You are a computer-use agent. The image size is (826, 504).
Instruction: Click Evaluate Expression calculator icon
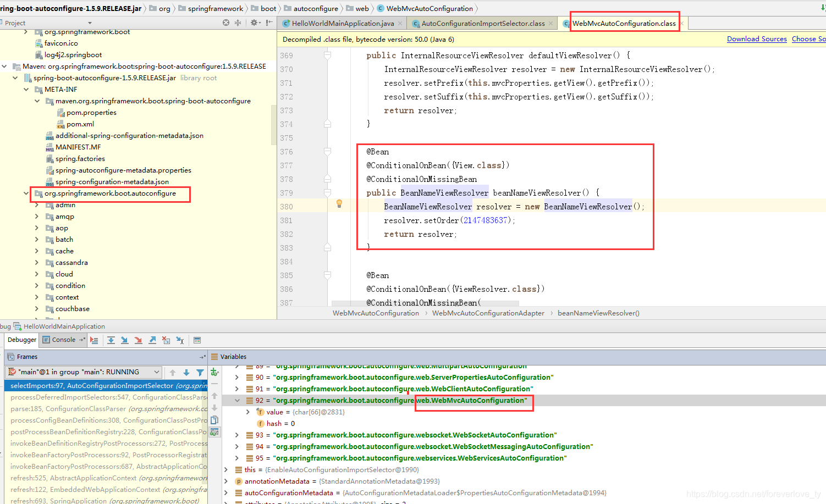[x=197, y=340]
